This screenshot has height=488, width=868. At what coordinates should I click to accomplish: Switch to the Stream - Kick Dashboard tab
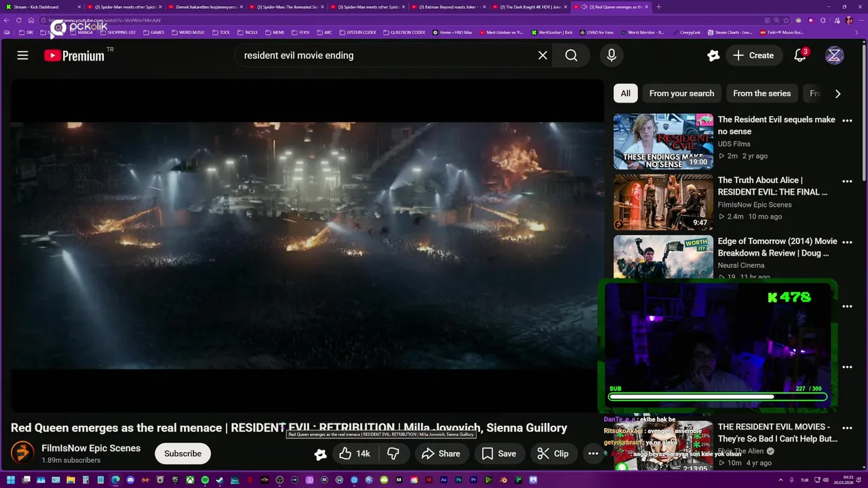tap(41, 7)
